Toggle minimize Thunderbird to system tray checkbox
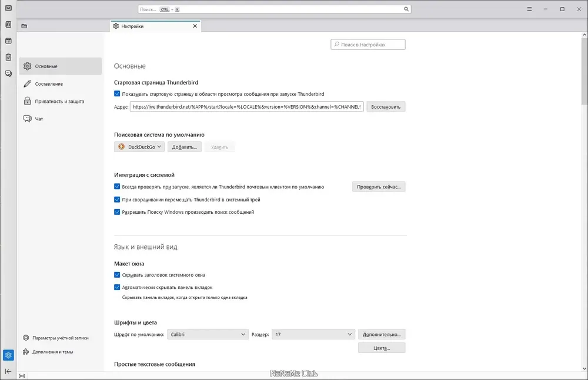 [x=117, y=199]
